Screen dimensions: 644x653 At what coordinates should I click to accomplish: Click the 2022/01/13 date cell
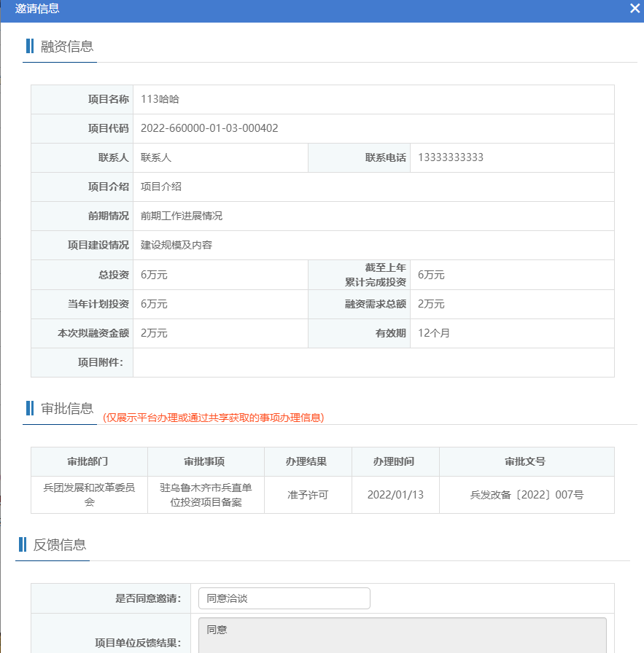[395, 495]
